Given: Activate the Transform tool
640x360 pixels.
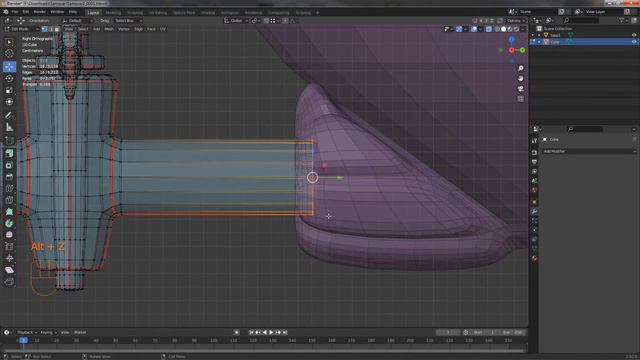Looking at the screenshot, I should [9, 102].
